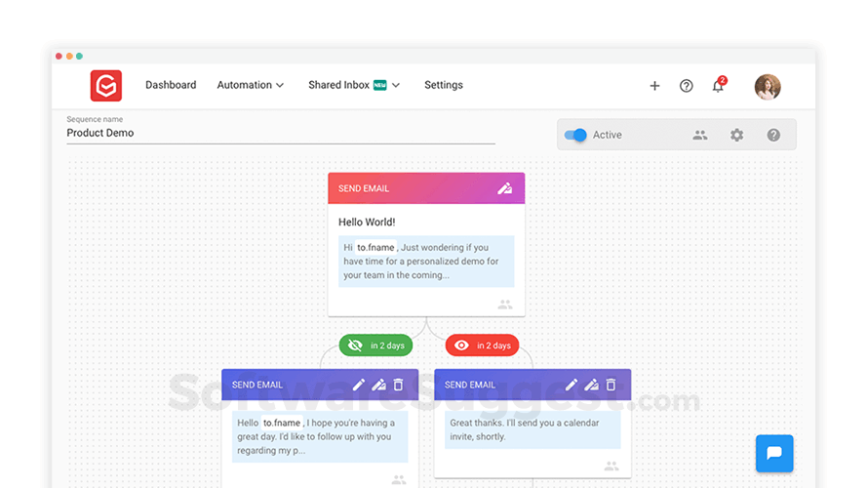Delete the left SEND EMAIL step
The width and height of the screenshot is (868, 488).
[x=398, y=385]
